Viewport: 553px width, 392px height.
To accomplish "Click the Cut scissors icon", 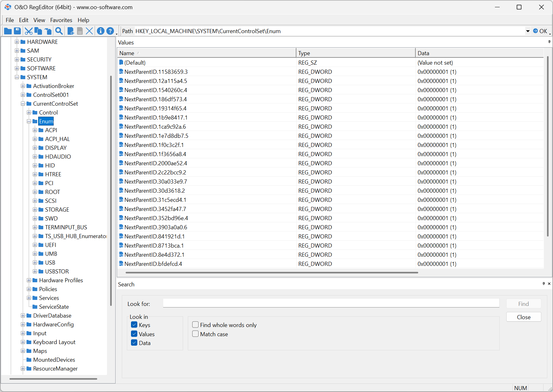I will pos(28,31).
